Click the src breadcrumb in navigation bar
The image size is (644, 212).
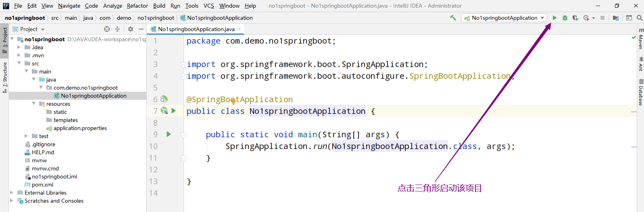pos(55,18)
